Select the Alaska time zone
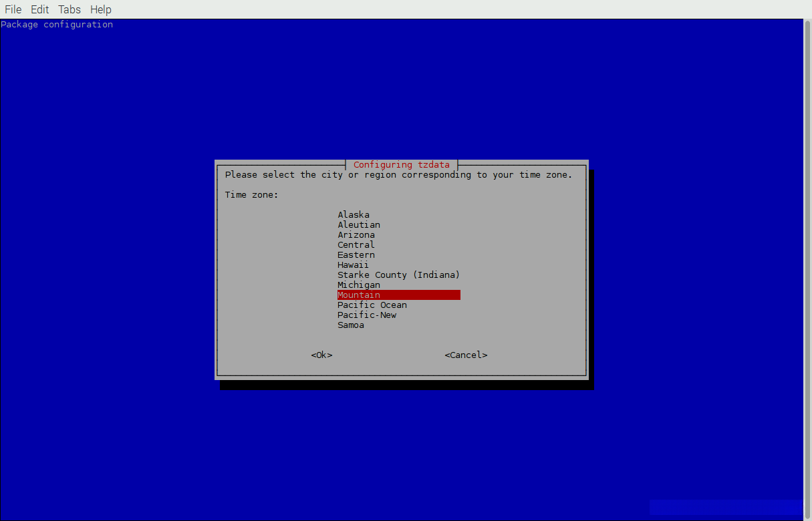The height and width of the screenshot is (521, 812). [354, 215]
